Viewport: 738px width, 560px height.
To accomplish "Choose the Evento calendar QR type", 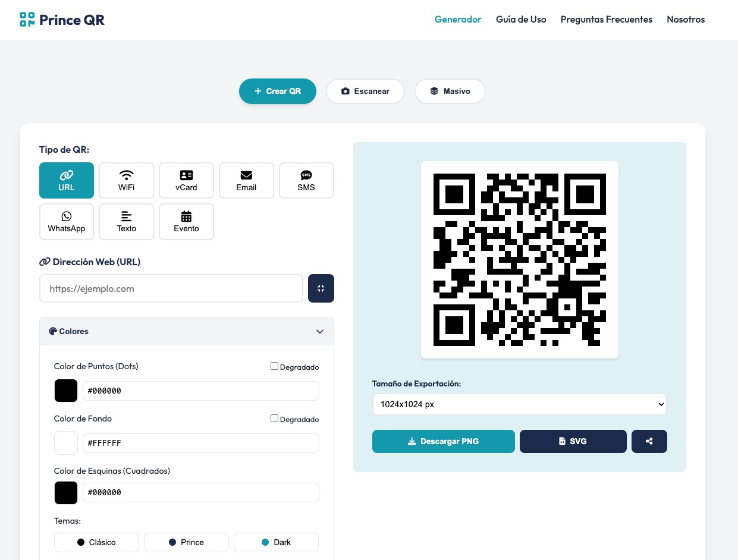I will 186,222.
